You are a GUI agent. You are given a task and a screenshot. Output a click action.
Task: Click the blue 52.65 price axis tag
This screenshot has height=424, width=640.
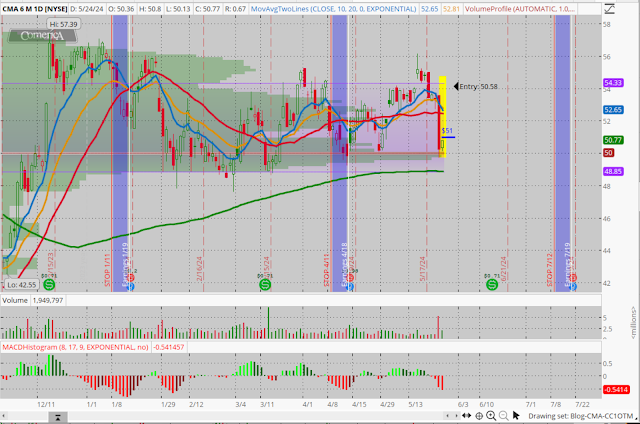pos(613,110)
